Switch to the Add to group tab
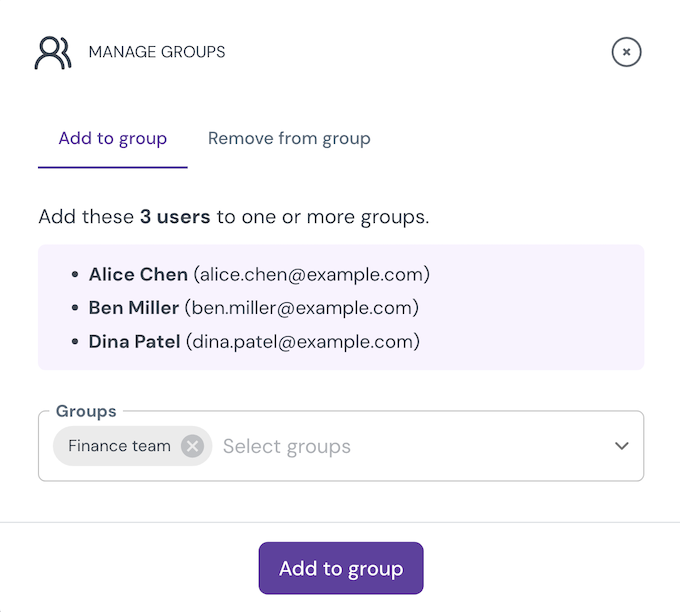 pos(113,139)
